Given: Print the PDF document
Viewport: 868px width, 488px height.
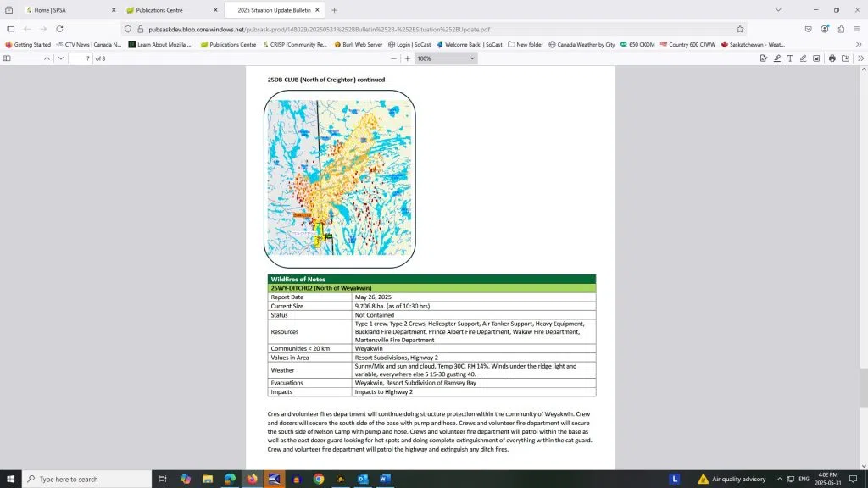Looking at the screenshot, I should (x=832, y=58).
